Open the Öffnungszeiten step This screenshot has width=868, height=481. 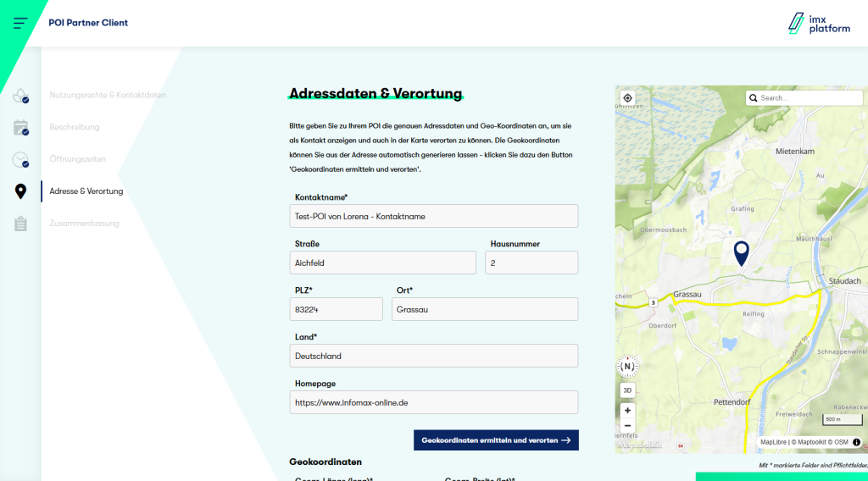[77, 159]
